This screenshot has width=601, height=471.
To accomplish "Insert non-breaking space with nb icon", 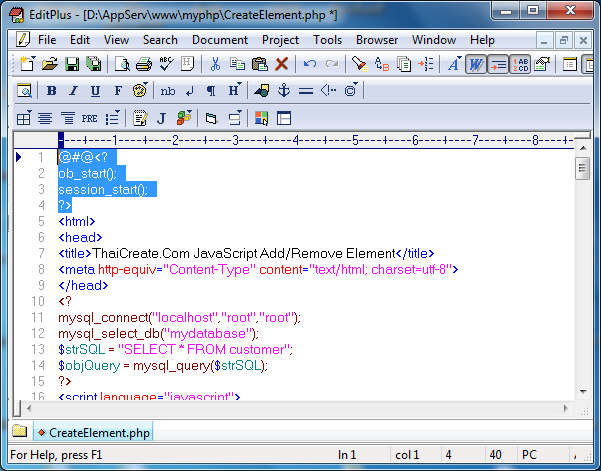I will pyautogui.click(x=167, y=91).
